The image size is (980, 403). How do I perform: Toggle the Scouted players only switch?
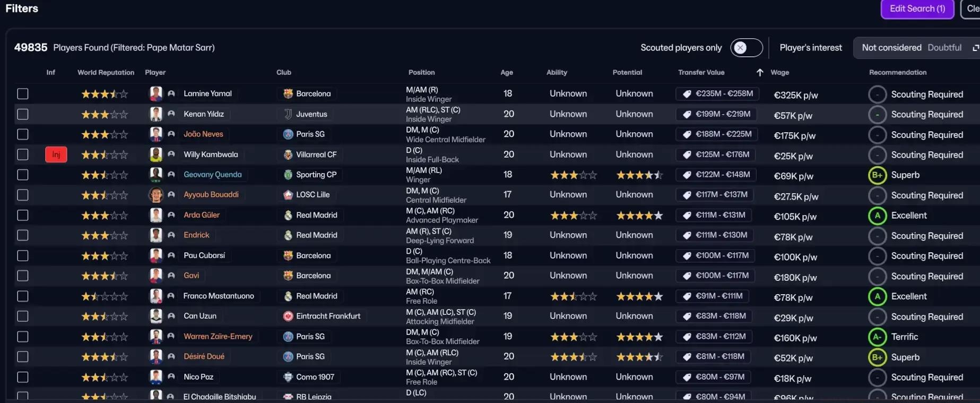tap(746, 48)
